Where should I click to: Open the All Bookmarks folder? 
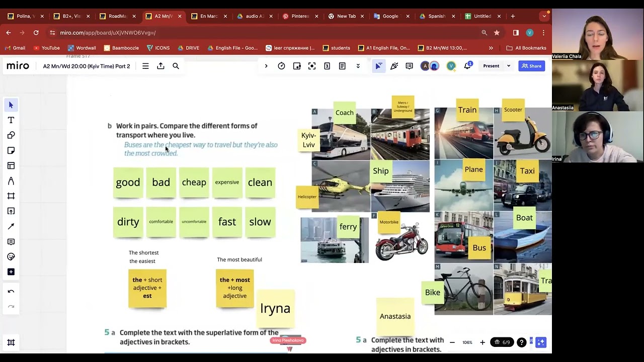(x=526, y=48)
